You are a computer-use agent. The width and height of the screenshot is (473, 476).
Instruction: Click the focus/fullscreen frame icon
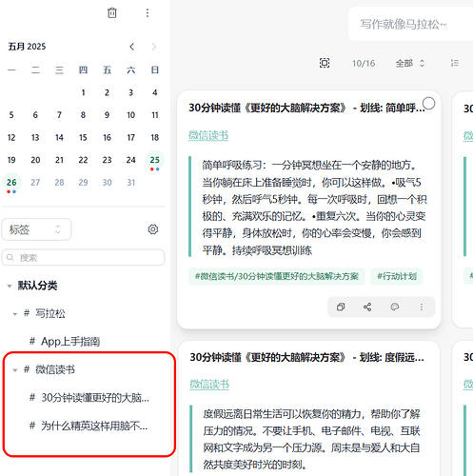click(325, 63)
